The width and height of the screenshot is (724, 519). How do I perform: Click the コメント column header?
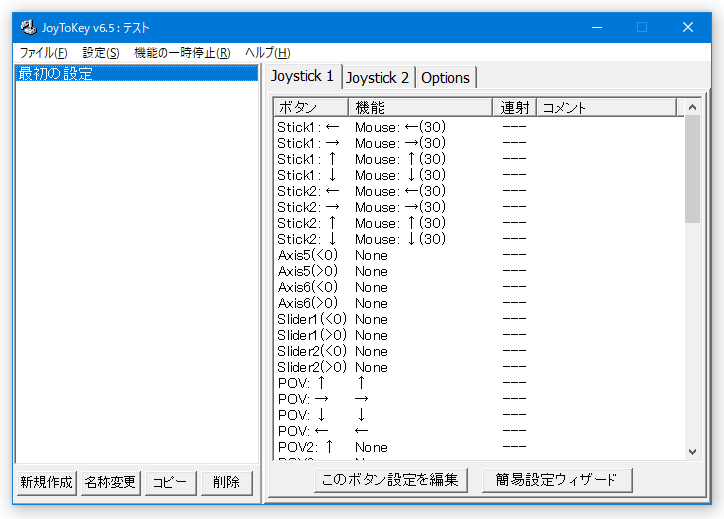[x=606, y=108]
